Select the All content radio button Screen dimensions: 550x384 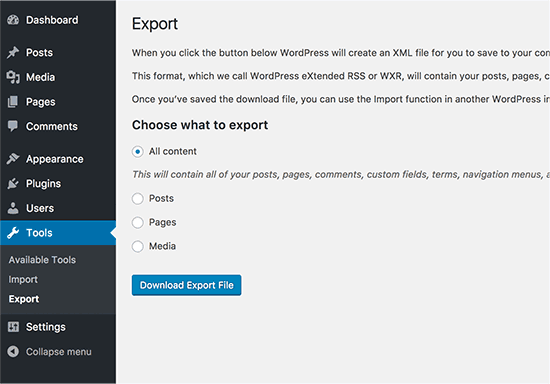coord(138,152)
